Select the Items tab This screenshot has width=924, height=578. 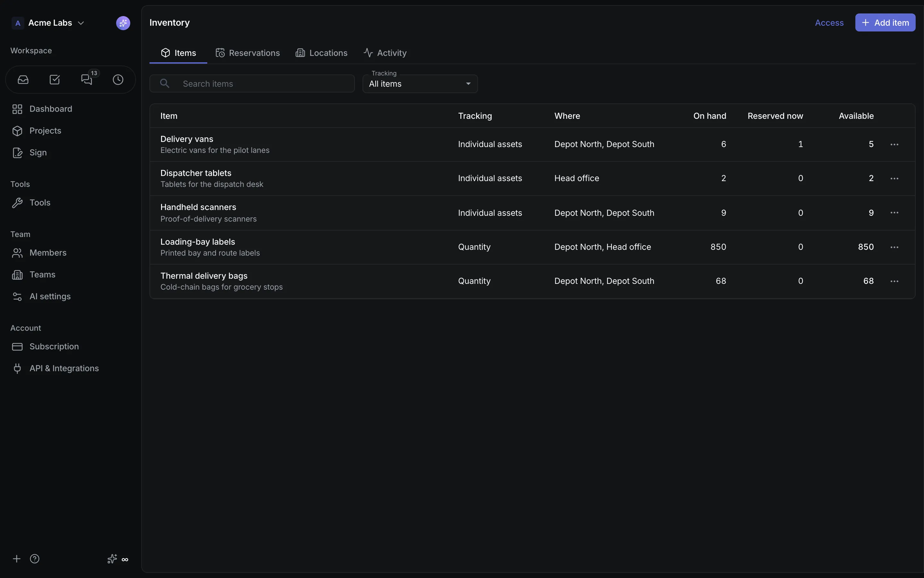click(x=178, y=53)
